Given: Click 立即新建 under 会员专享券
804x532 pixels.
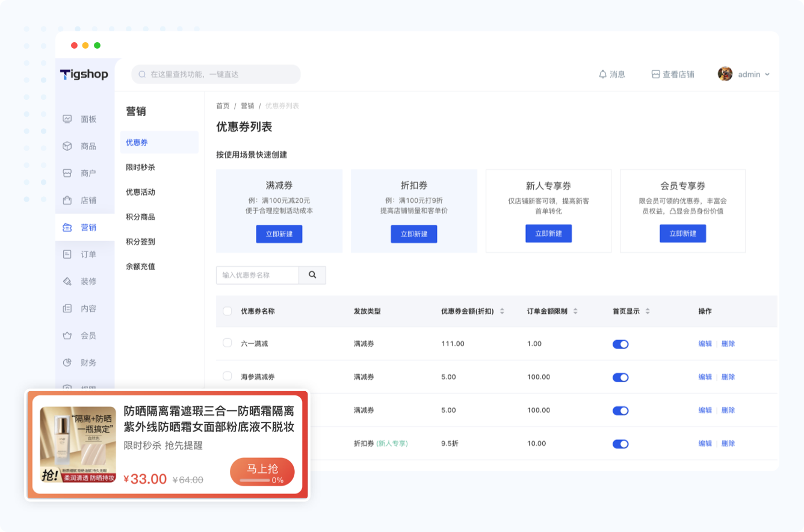Looking at the screenshot, I should [x=683, y=234].
